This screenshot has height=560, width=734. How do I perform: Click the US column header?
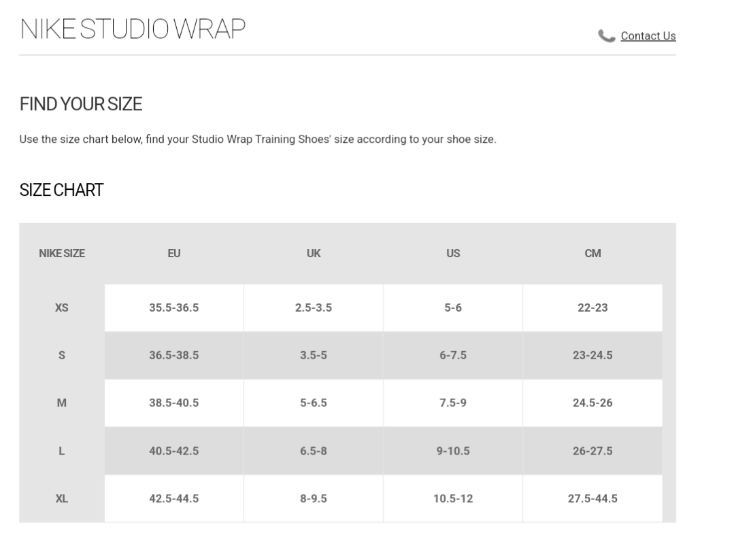tap(453, 253)
